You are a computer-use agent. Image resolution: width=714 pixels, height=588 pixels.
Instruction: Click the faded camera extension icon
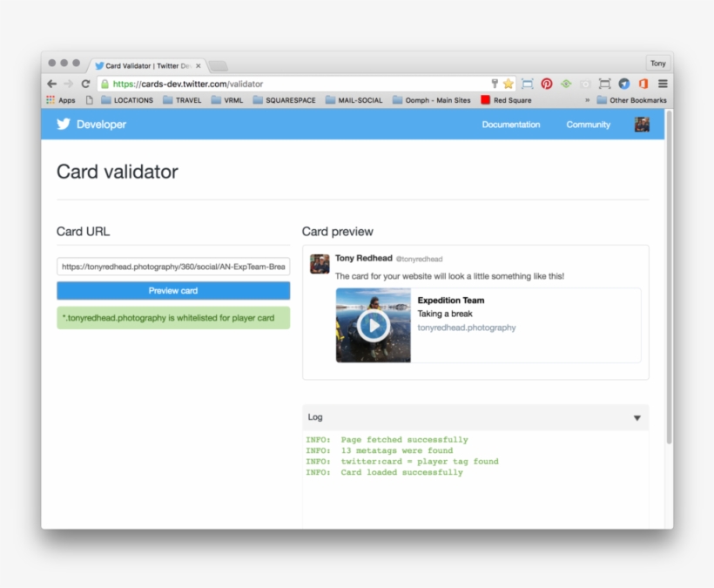pos(585,84)
